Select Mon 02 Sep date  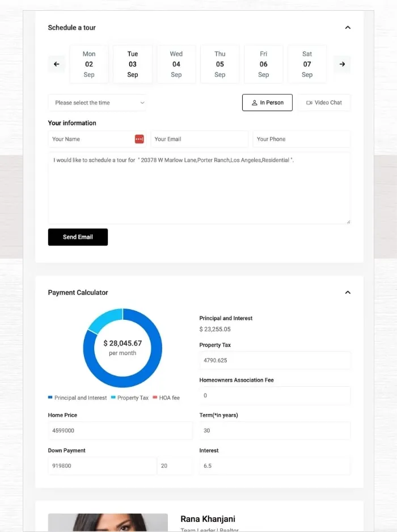[x=89, y=64]
